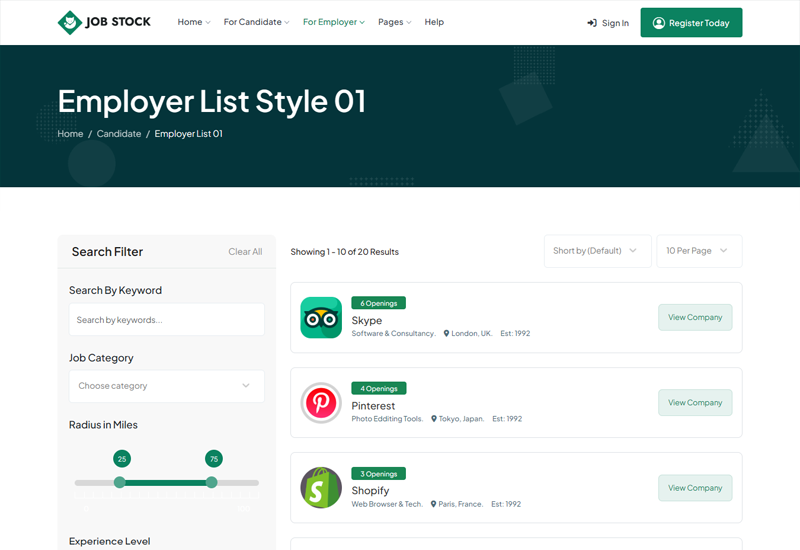The width and height of the screenshot is (800, 550).
Task: Click Clear All in Search Filter
Action: coord(245,252)
